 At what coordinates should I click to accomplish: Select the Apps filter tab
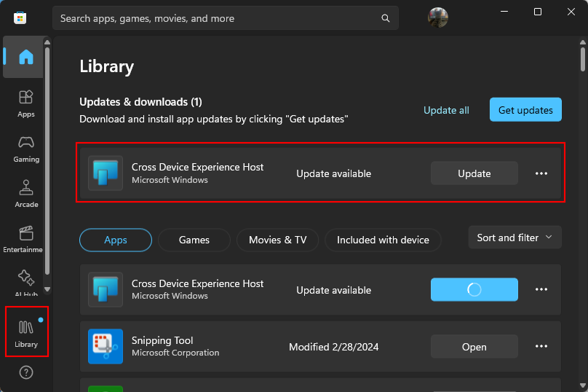(x=116, y=240)
